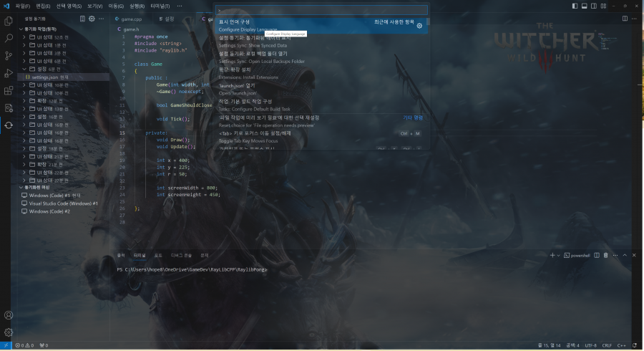Open the Manage gear at sidebar bottom
644x351 pixels.
pos(8,332)
